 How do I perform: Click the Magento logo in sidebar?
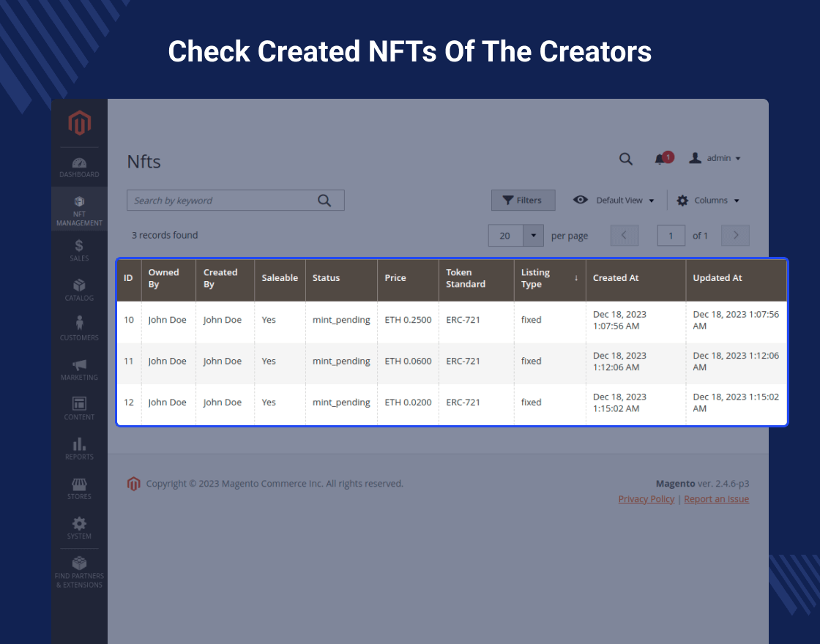coord(80,123)
